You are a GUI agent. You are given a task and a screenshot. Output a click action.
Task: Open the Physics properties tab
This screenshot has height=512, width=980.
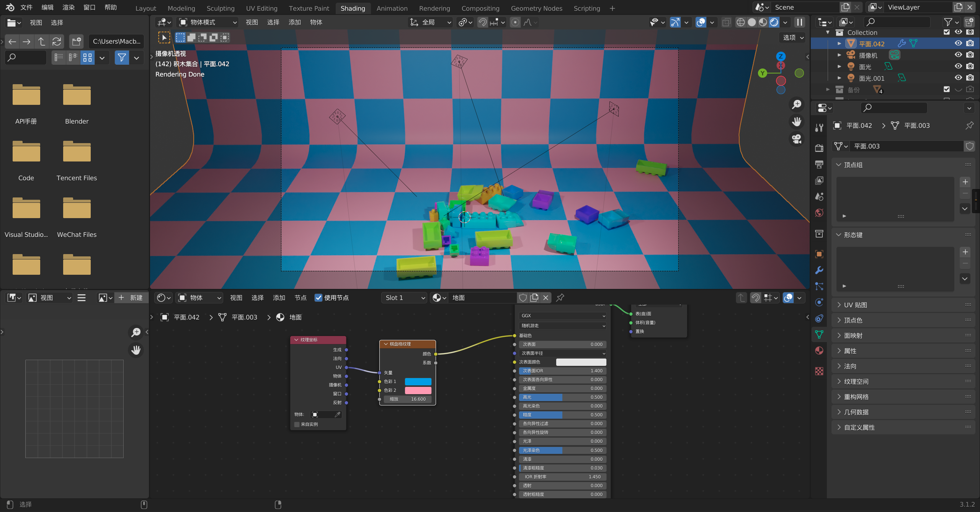[x=819, y=302]
